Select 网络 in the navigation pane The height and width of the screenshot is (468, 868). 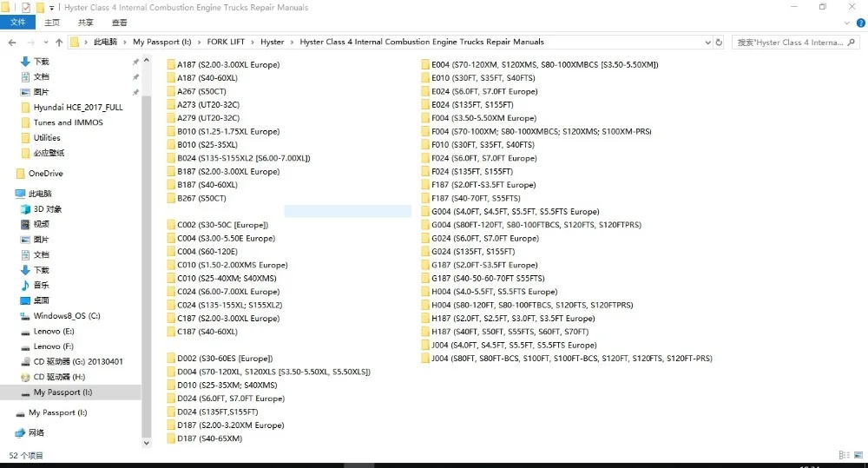click(36, 432)
